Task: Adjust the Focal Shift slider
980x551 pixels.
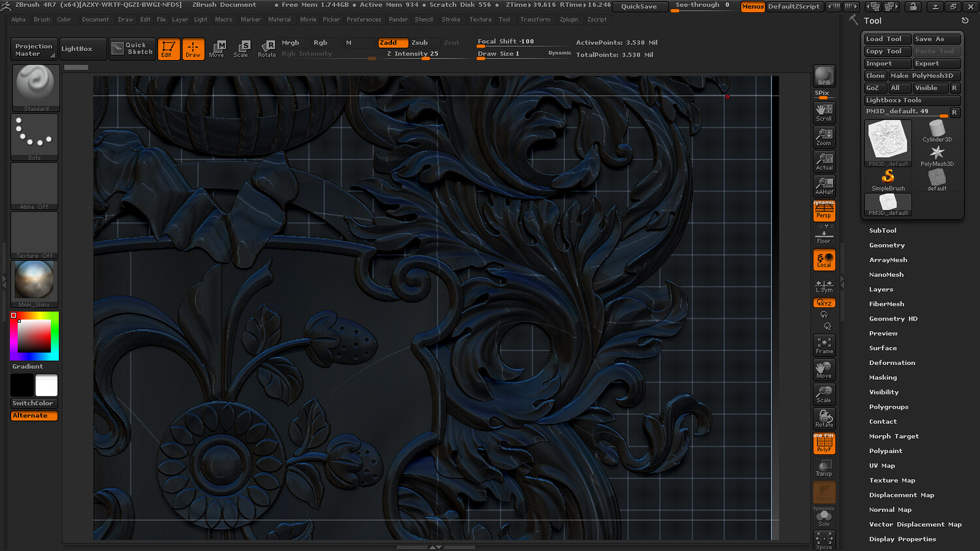Action: pos(525,42)
